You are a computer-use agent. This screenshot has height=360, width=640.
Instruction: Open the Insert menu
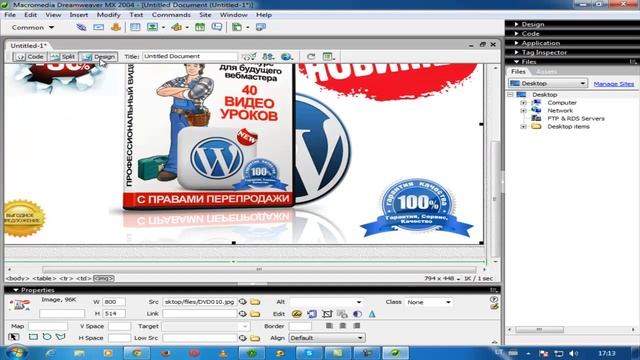(79, 15)
